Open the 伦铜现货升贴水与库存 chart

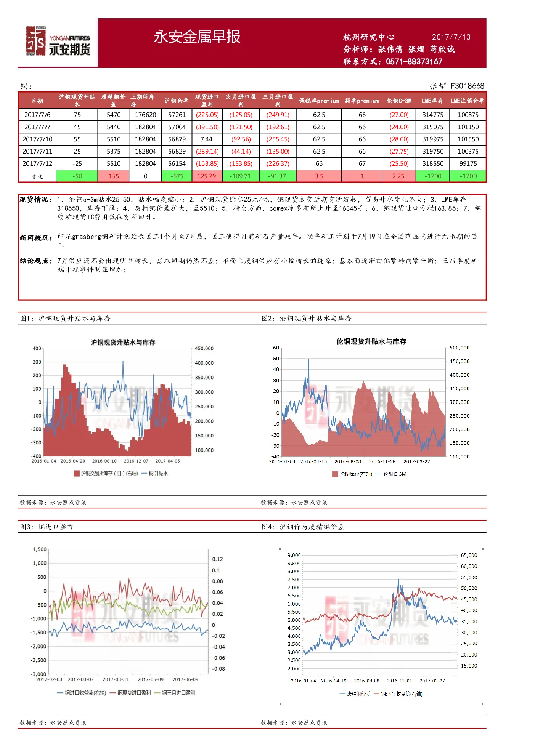pyautogui.click(x=371, y=407)
